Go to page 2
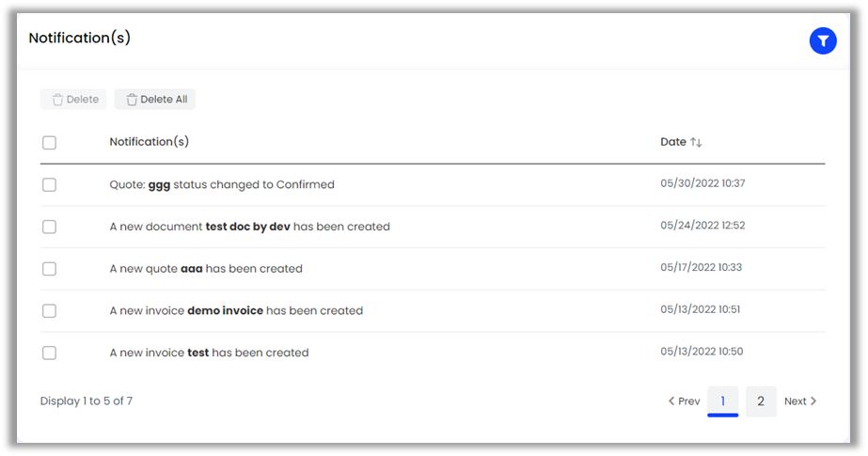 [x=761, y=401]
